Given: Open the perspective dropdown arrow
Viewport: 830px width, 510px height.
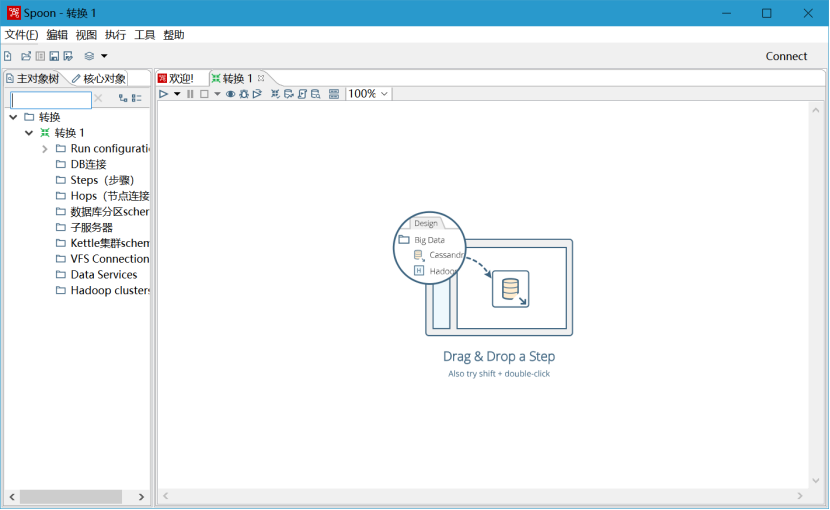Looking at the screenshot, I should [x=104, y=56].
